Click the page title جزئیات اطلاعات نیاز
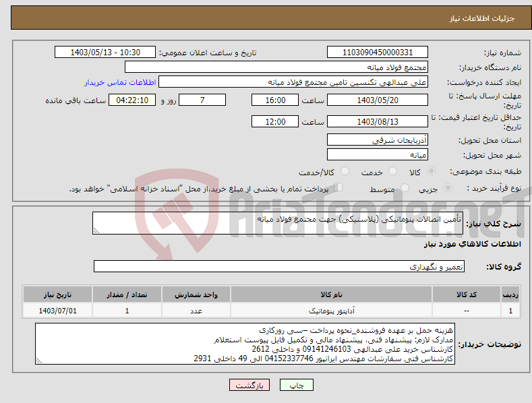Screen dimensions: 532x403 coord(482,18)
